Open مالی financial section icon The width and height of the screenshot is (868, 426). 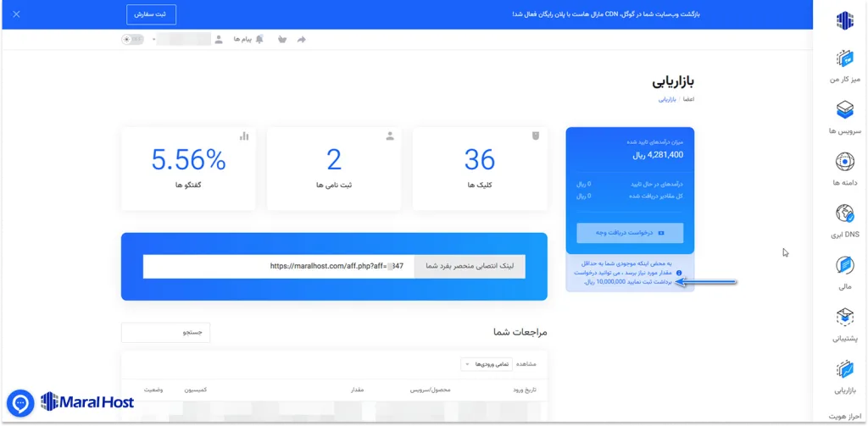pyautogui.click(x=845, y=266)
